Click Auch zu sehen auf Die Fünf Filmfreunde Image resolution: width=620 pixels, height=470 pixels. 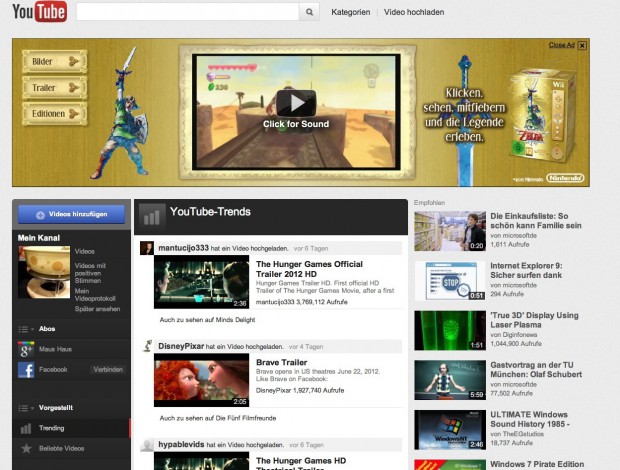(x=218, y=418)
